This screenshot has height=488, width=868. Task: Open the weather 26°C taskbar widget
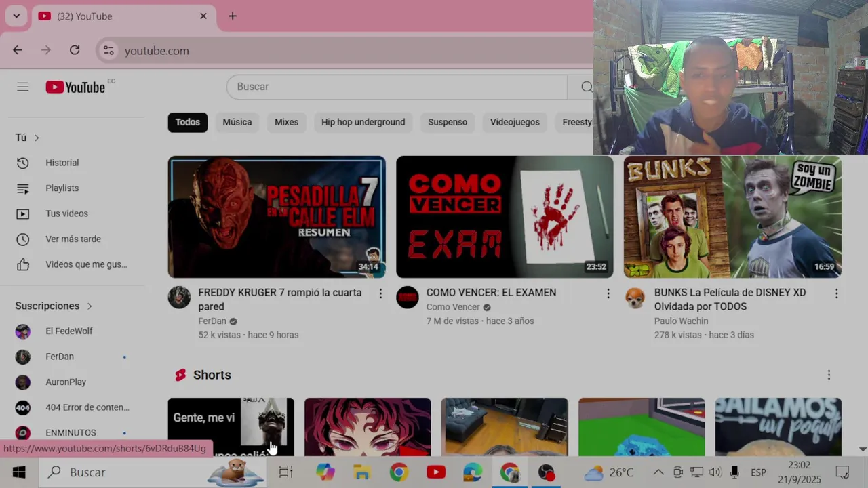(609, 472)
